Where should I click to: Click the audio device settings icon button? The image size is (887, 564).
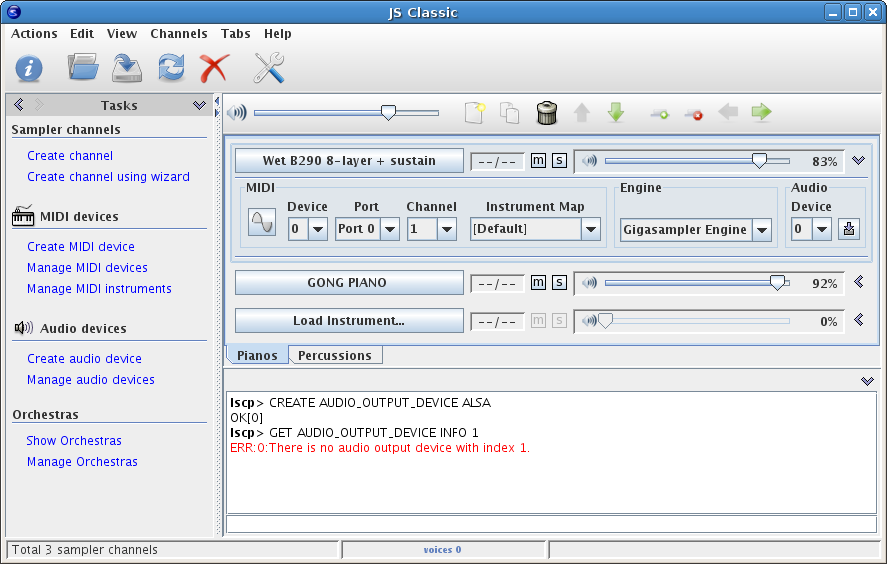(x=849, y=229)
